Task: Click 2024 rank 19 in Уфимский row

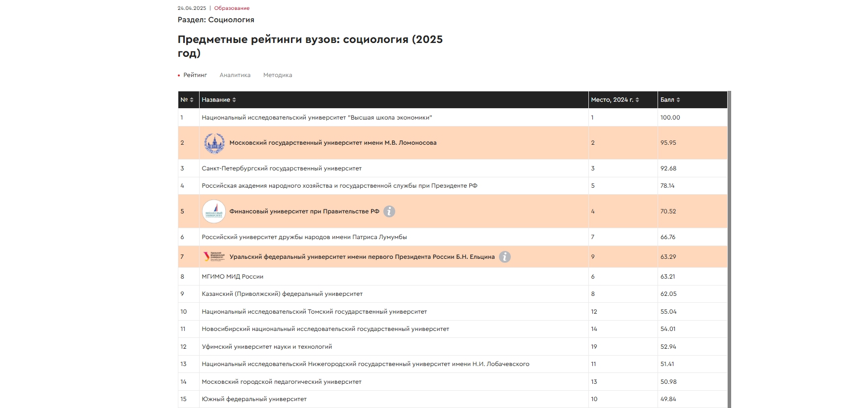Action: click(594, 347)
